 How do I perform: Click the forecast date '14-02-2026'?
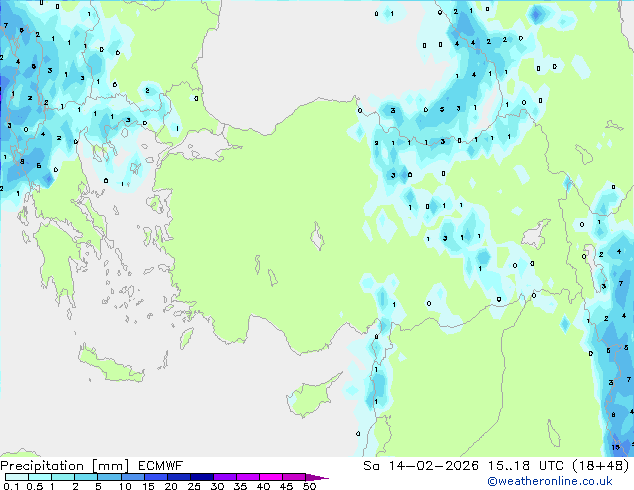click(x=434, y=466)
